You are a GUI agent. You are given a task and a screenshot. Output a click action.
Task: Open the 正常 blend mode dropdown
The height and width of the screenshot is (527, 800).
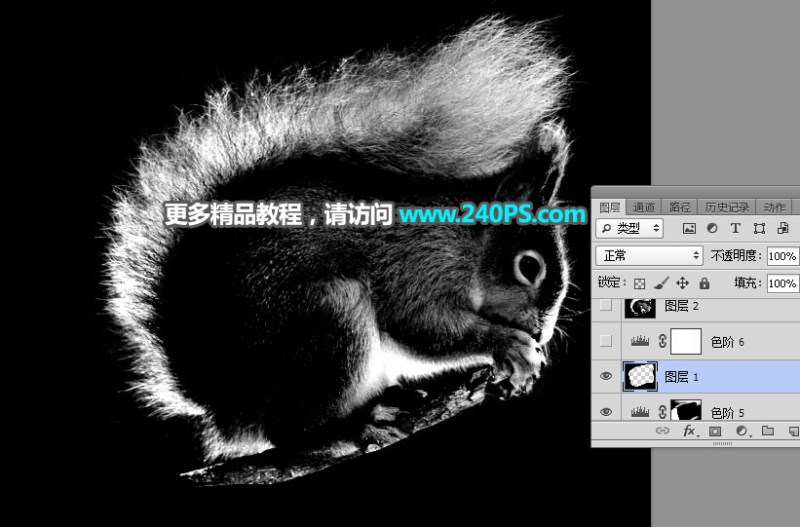tap(649, 256)
